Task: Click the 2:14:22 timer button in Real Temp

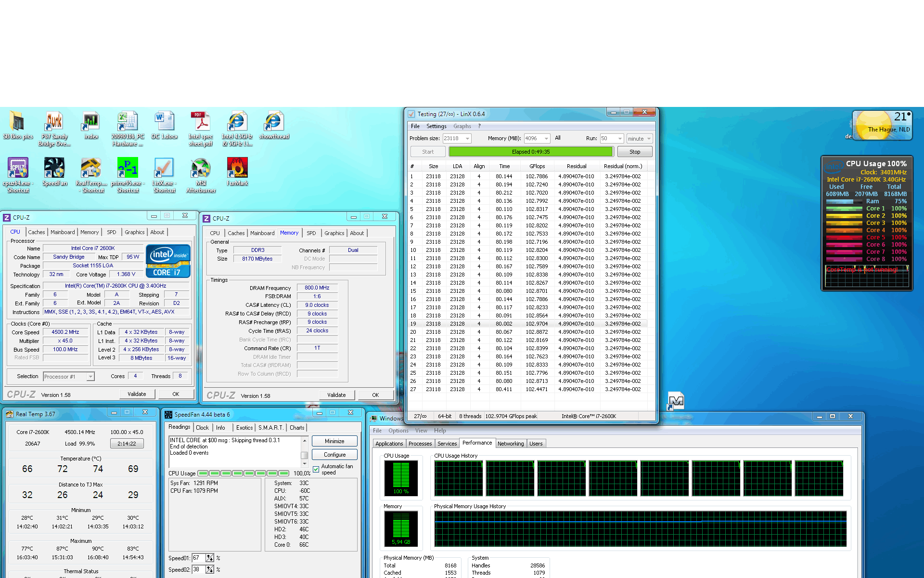Action: click(127, 444)
